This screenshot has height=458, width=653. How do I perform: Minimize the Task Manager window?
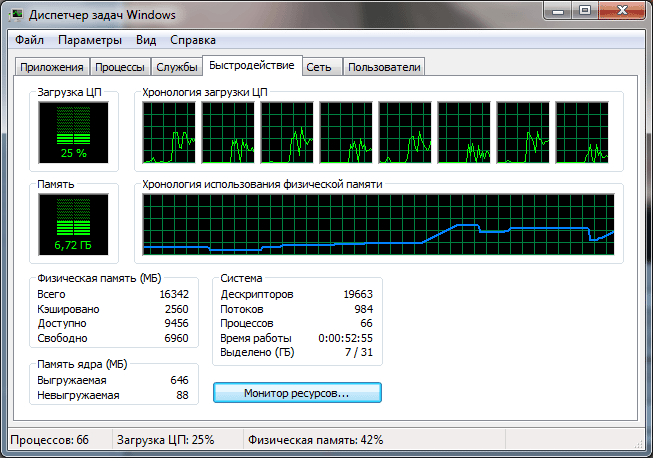click(x=558, y=10)
